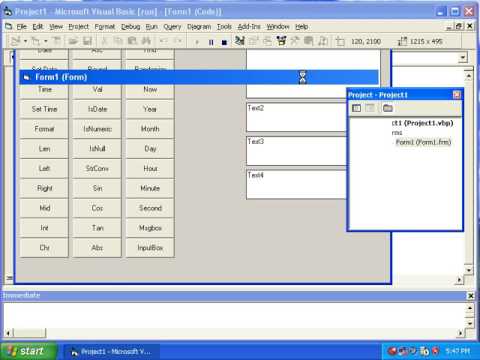Screen dimensions: 480x360
Task: Open the Help menu
Action: (301, 27)
